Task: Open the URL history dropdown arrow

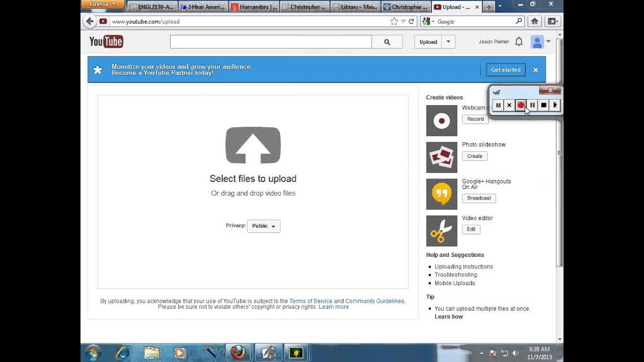Action: coord(403,22)
